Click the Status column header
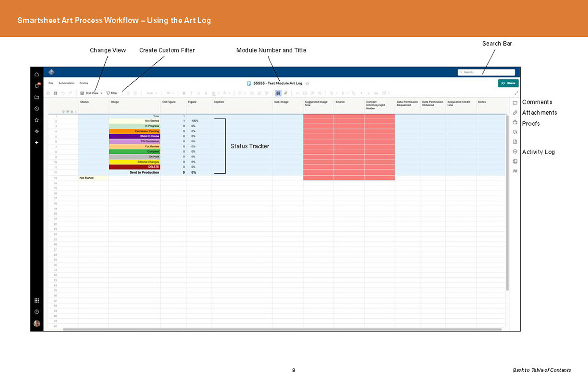Screen dimensions: 588x380 pyautogui.click(x=94, y=106)
